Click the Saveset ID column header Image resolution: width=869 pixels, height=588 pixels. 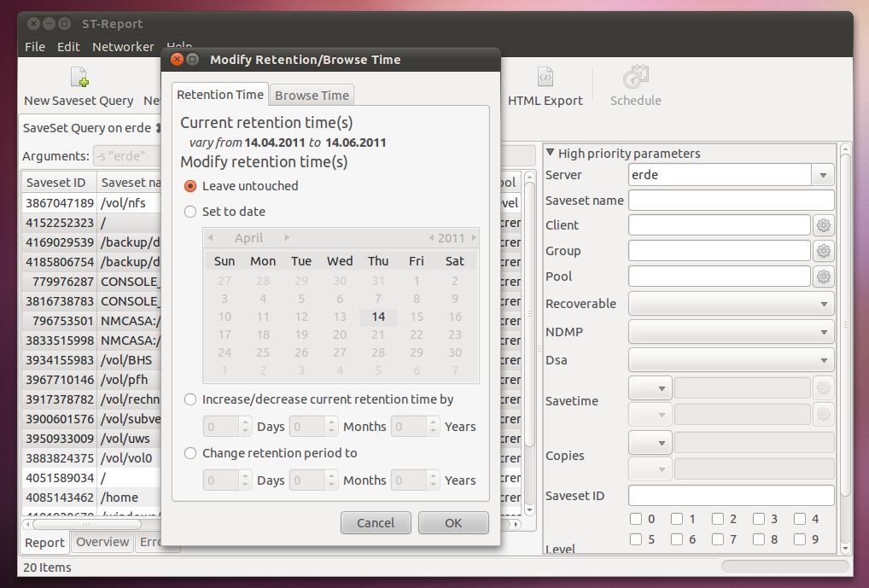tap(59, 183)
